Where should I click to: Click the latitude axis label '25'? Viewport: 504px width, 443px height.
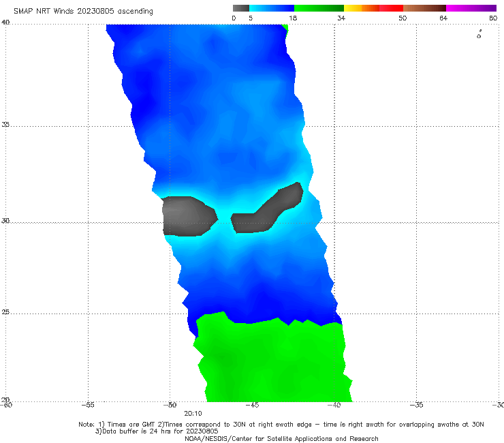click(5, 312)
